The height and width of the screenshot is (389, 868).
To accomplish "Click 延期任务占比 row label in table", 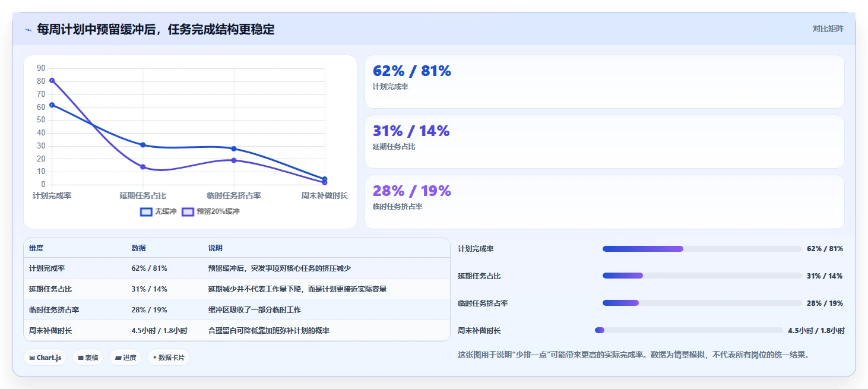I will 50,289.
